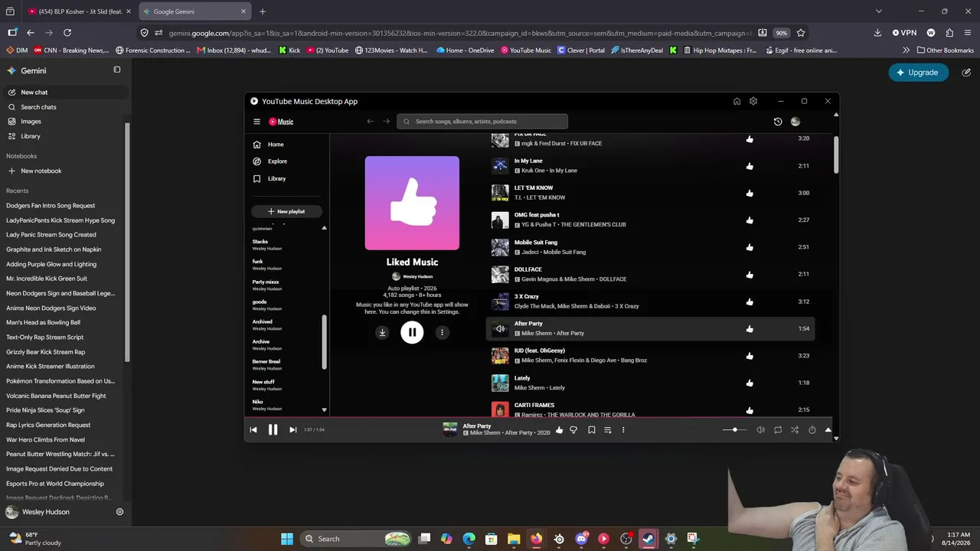Open the browser VPN button
This screenshot has width=980, height=551.
[904, 33]
